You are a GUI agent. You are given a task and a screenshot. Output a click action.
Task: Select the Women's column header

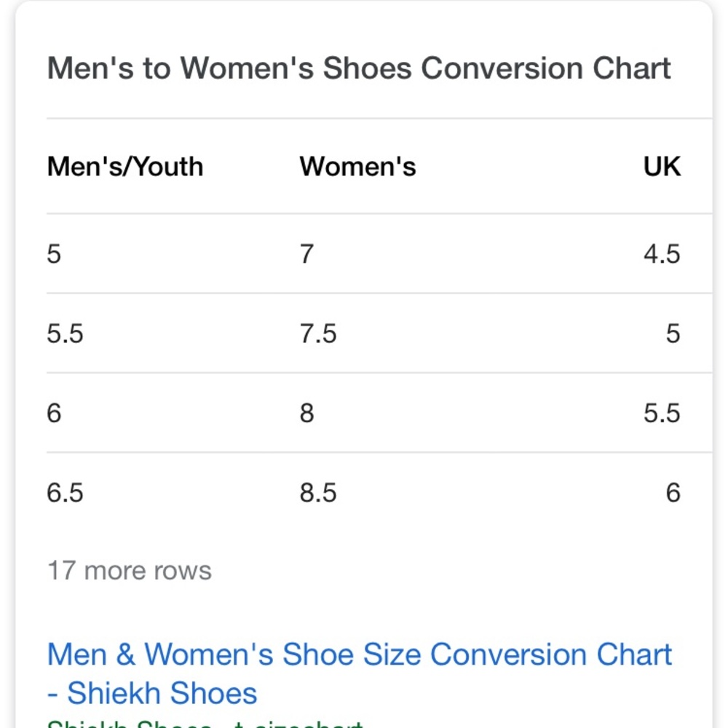pyautogui.click(x=357, y=166)
